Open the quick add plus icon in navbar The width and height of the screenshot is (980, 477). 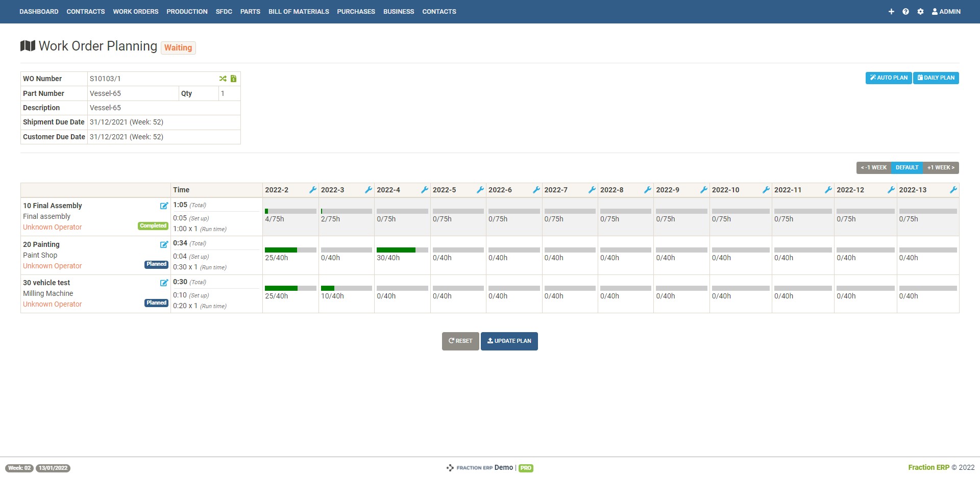891,11
